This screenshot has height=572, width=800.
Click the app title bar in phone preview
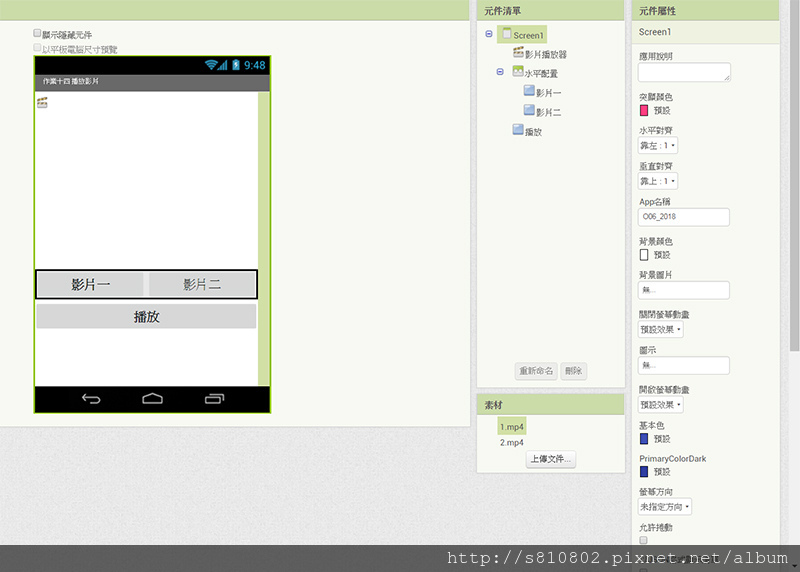tap(152, 82)
